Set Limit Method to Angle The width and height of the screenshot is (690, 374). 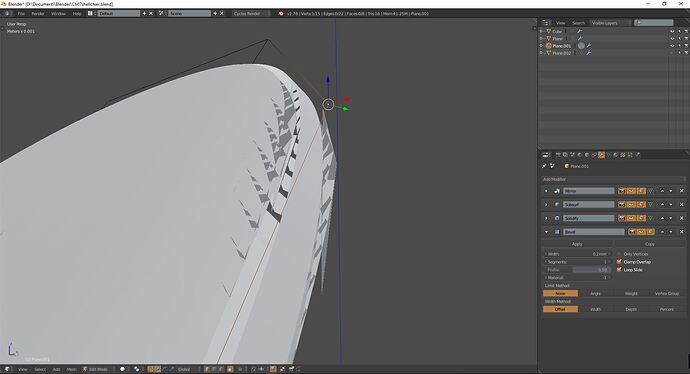tap(595, 293)
